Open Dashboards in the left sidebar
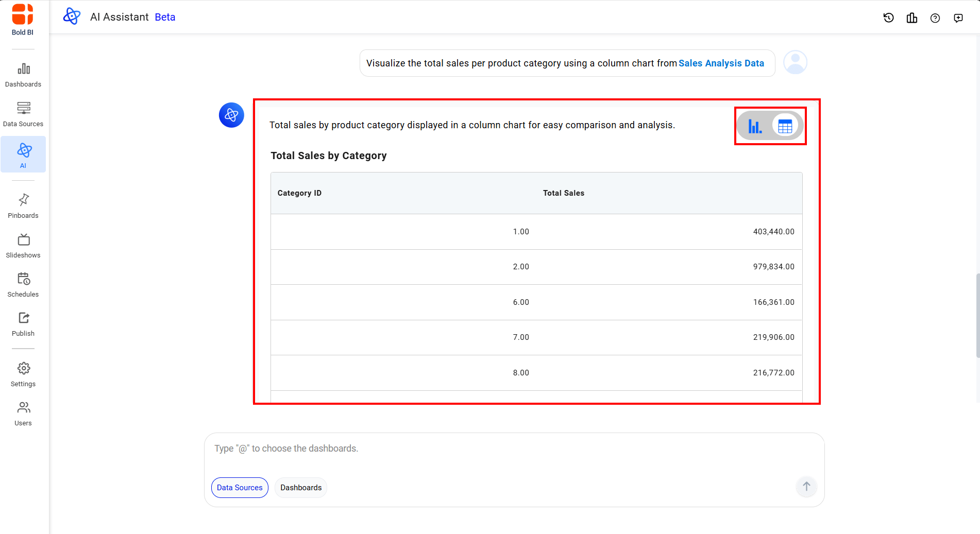 [x=23, y=75]
